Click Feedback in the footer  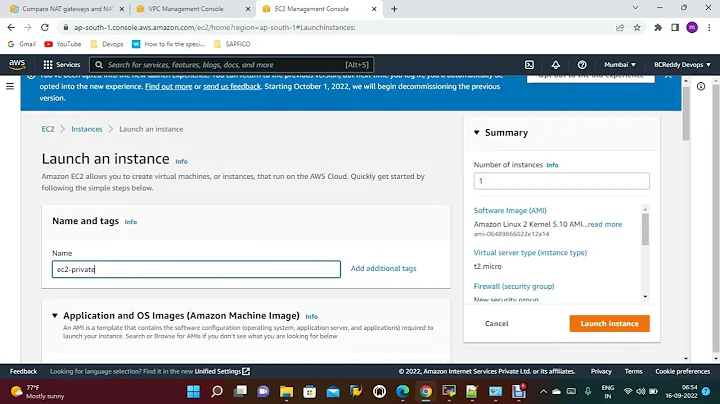(x=23, y=371)
